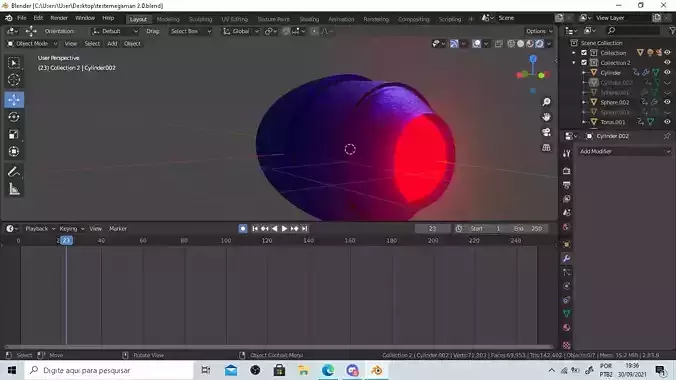The height and width of the screenshot is (380, 676).
Task: Open the timeline Marker menu
Action: [x=118, y=229]
